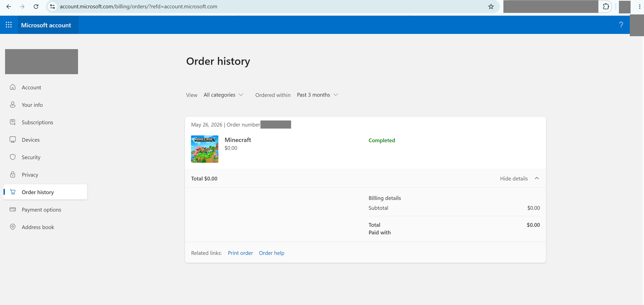The height and width of the screenshot is (305, 644).
Task: Click the browser forward arrow
Action: 22,7
